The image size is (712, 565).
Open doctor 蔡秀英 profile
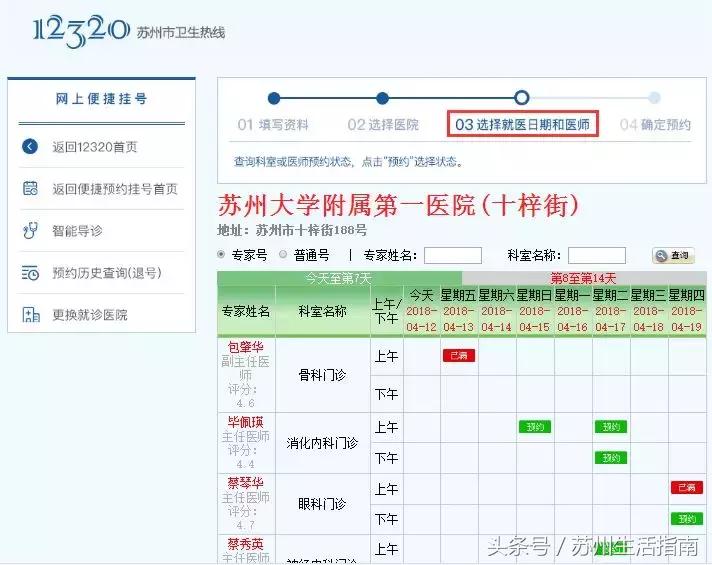pyautogui.click(x=246, y=544)
